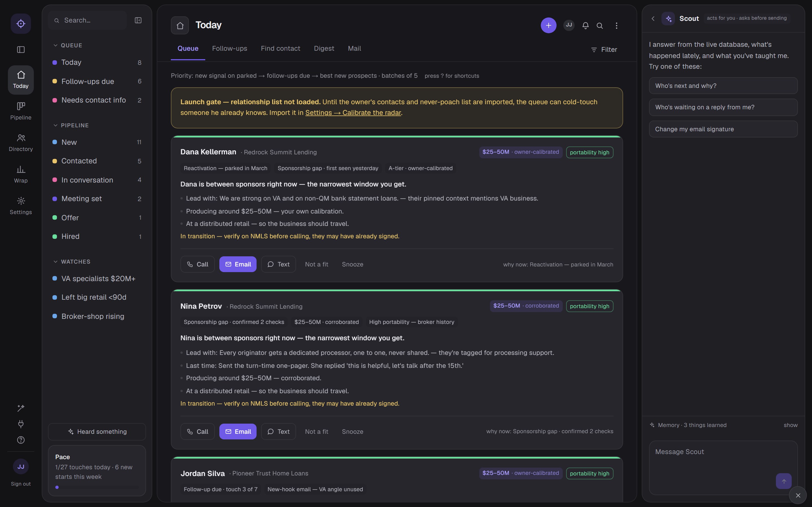Click the purple plus add button
This screenshot has width=812, height=507.
548,25
